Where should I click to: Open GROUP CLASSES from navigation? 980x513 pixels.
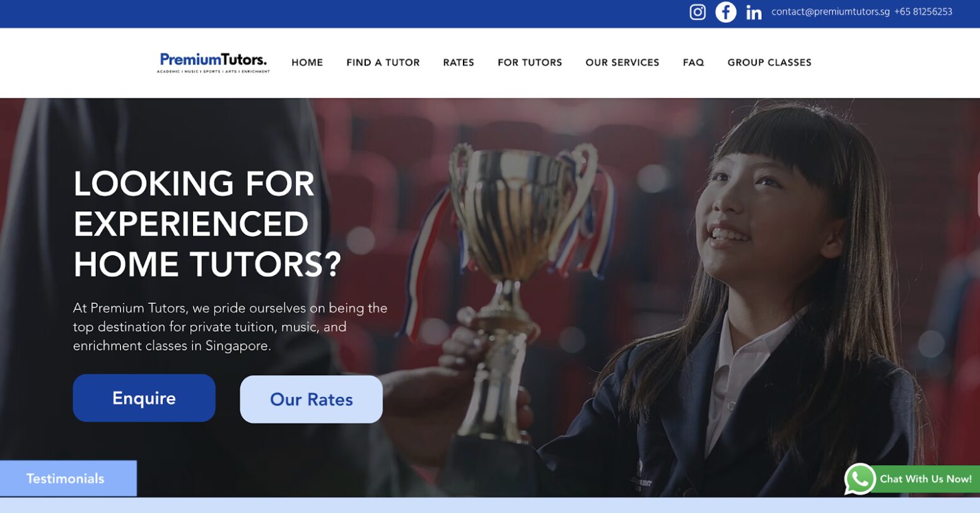769,62
